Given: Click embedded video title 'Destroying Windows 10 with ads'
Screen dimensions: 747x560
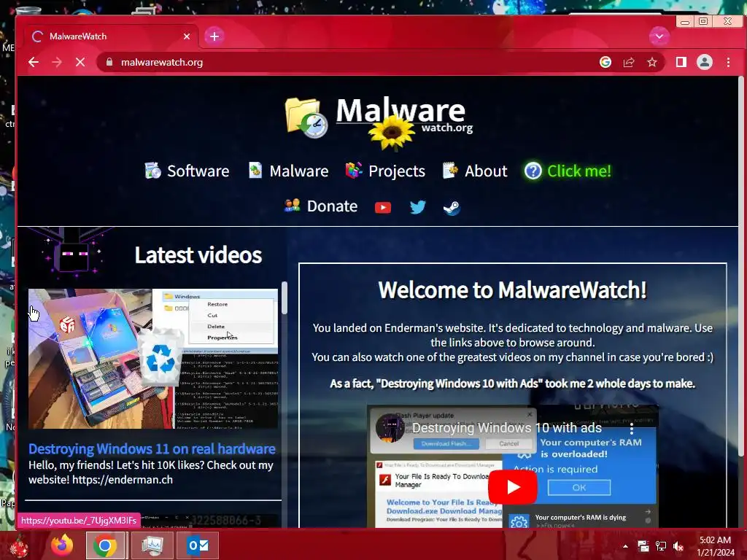Looking at the screenshot, I should [x=507, y=427].
